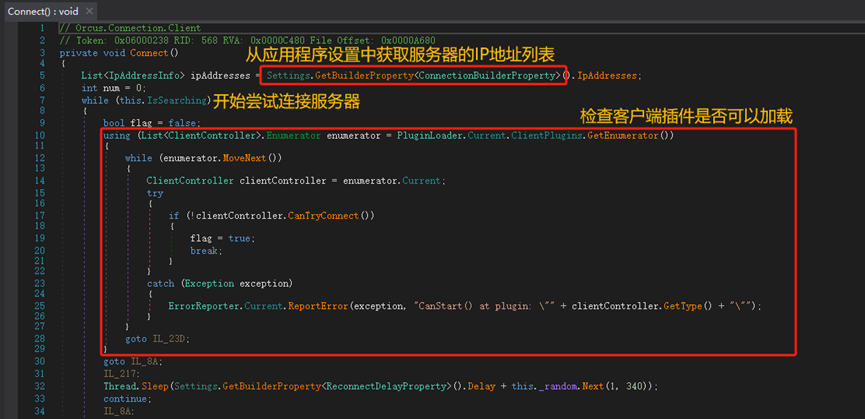Click line number 34 in the gutter
Viewport: 865px width, 419px height.
(39, 411)
